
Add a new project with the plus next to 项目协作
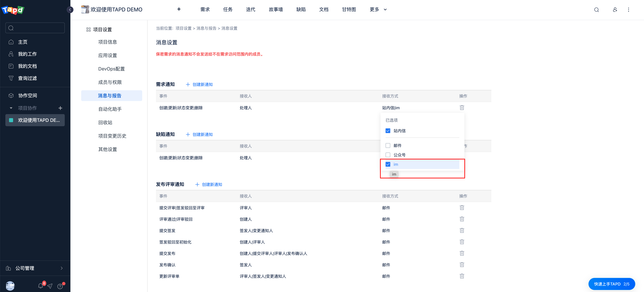point(60,108)
